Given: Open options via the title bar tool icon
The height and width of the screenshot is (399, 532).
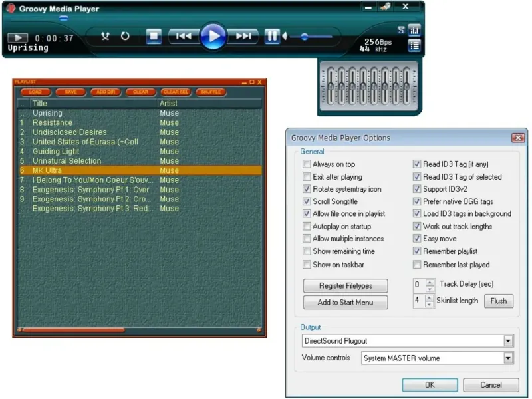Looking at the screenshot, I should coord(386,7).
